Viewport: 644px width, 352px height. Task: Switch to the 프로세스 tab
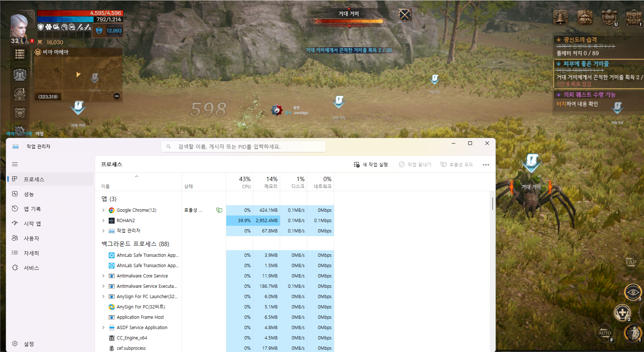click(51, 179)
